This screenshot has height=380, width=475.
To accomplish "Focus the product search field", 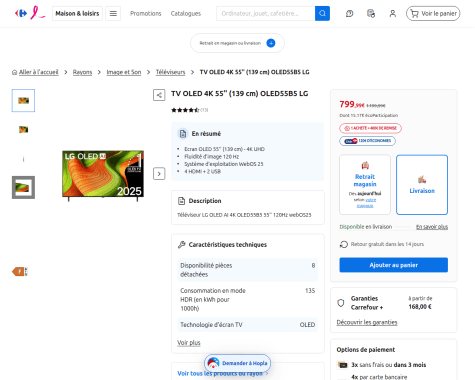I will [x=265, y=13].
